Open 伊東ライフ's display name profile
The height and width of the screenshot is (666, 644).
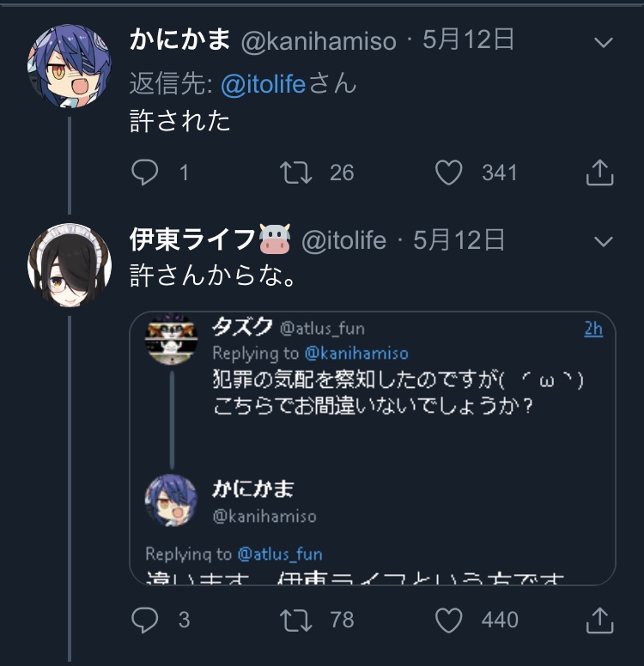click(x=192, y=240)
